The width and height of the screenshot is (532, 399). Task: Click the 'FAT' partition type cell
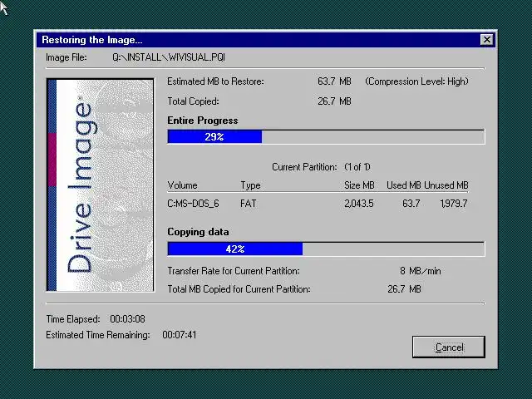[x=248, y=204]
